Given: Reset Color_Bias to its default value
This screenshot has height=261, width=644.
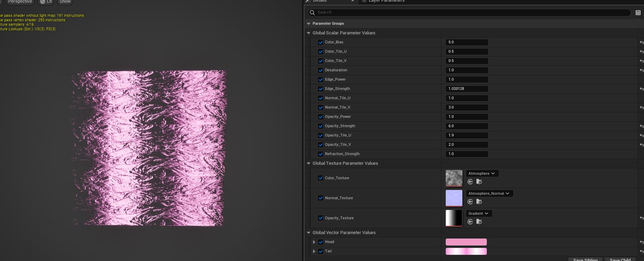Looking at the screenshot, I should point(641,42).
